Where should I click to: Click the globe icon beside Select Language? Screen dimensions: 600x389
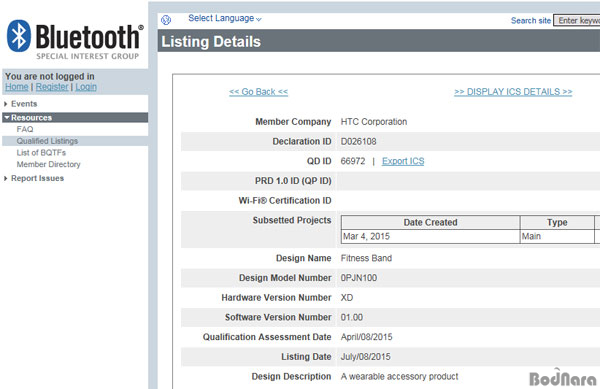(166, 20)
